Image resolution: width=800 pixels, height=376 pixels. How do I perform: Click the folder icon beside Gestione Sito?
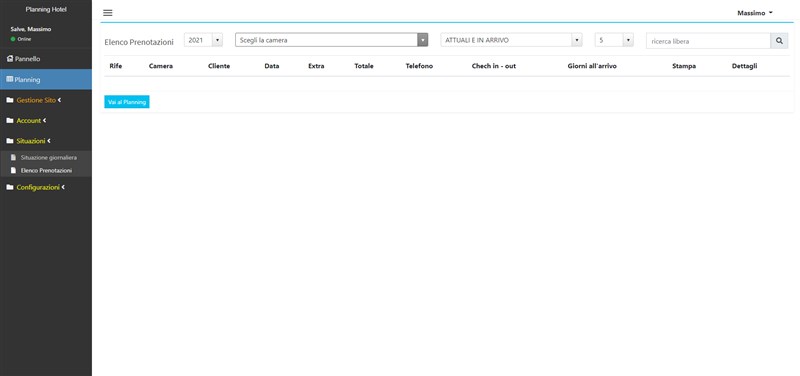(x=10, y=101)
